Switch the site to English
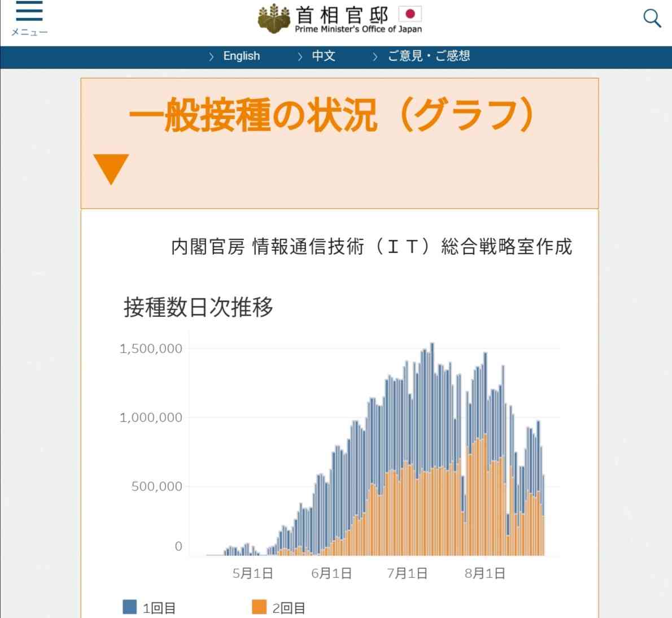This screenshot has height=618, width=672. coord(242,56)
